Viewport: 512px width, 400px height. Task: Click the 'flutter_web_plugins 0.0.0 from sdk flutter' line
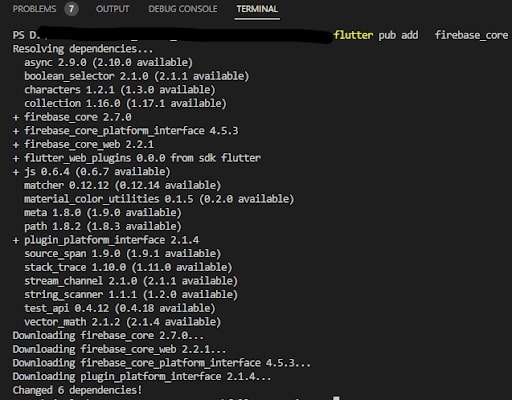(x=137, y=158)
